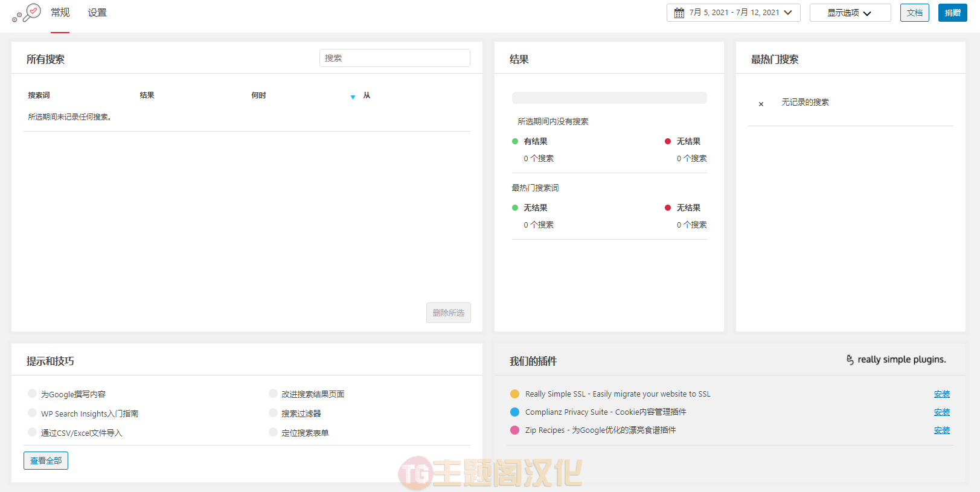This screenshot has width=980, height=492.
Task: Click the 最热门搜索词 label
Action: click(x=535, y=188)
